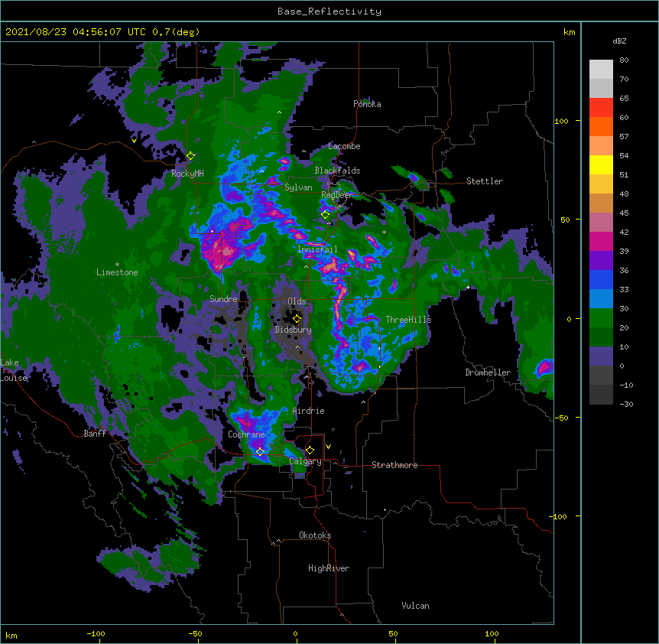Click the Limestone label
Screen dimensions: 659x644
(x=117, y=272)
